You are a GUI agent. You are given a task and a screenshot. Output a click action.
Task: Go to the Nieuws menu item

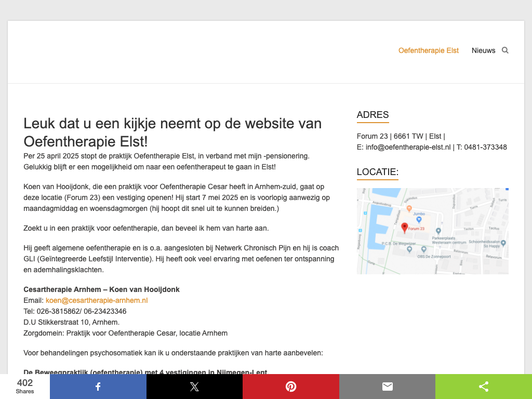tap(483, 50)
